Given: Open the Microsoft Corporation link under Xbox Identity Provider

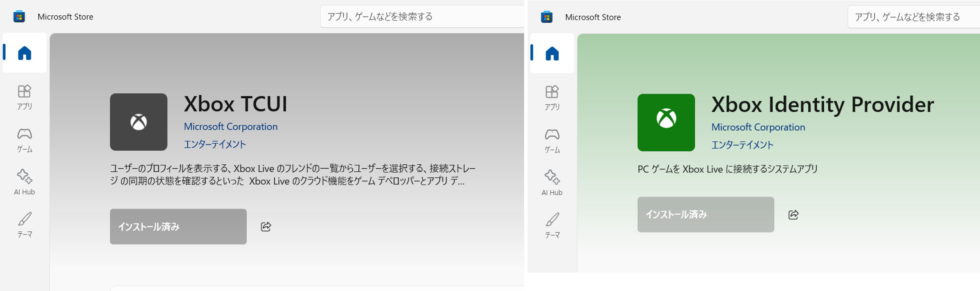Looking at the screenshot, I should coord(758,127).
